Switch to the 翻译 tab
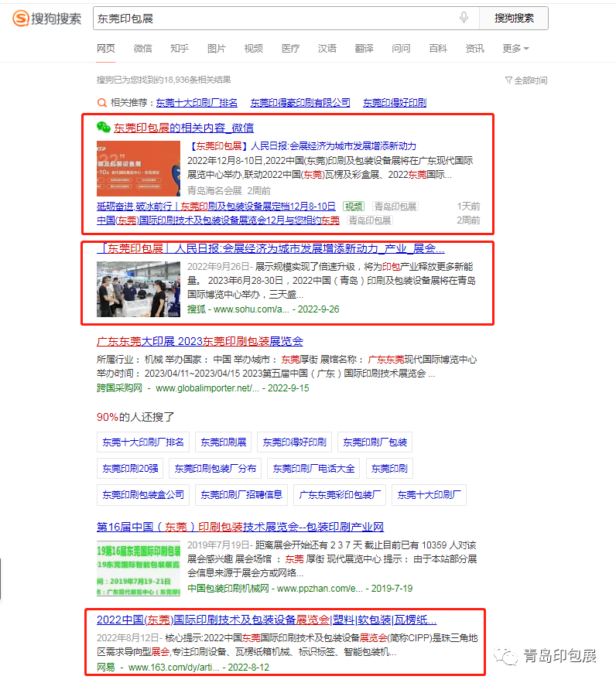This screenshot has width=616, height=683. tap(364, 49)
